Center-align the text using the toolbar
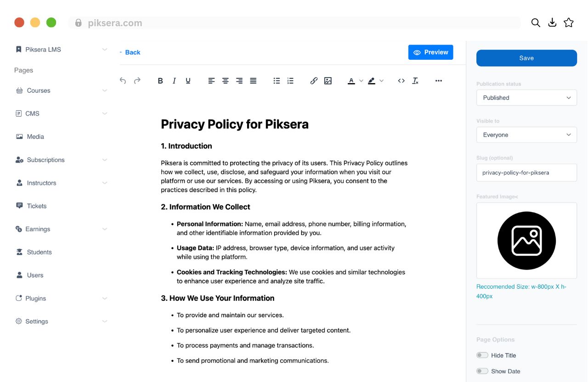588x382 pixels. pyautogui.click(x=226, y=81)
